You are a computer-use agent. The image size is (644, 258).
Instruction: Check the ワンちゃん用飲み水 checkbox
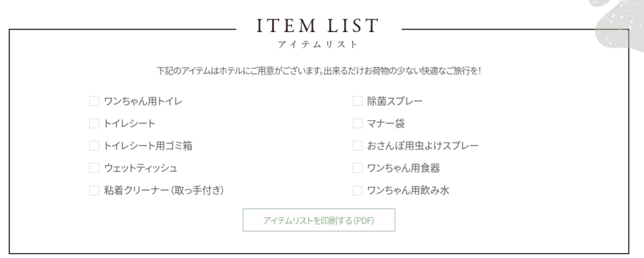pos(357,190)
